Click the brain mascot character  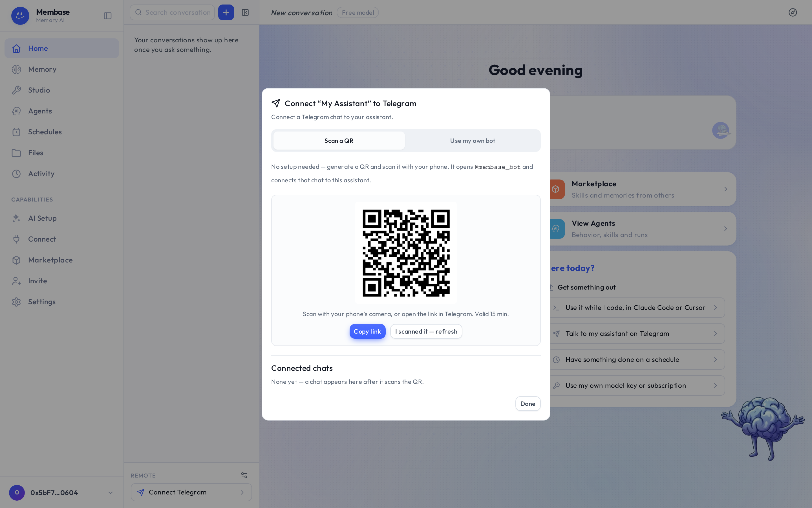pyautogui.click(x=763, y=428)
